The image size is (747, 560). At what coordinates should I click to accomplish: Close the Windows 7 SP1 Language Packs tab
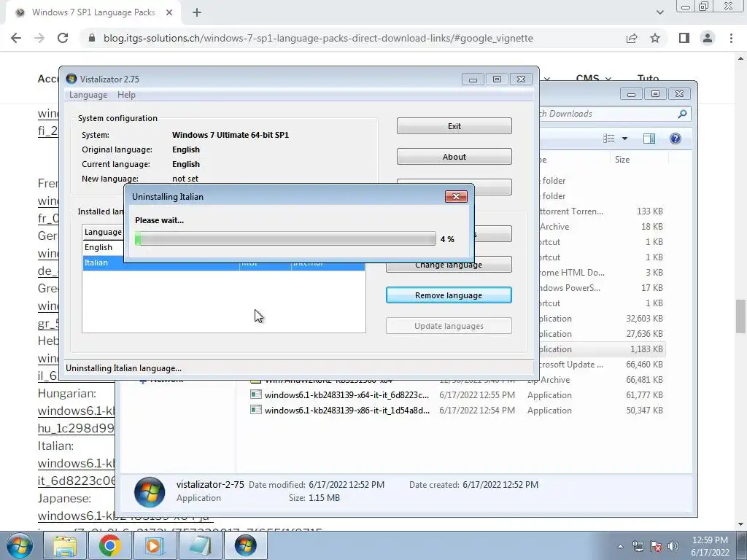point(169,13)
